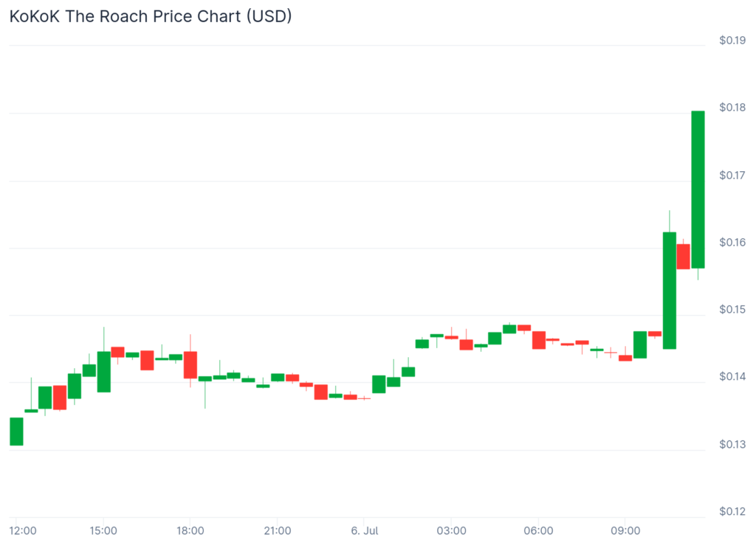Click the tallest green candle reaching $0.18
The image size is (756, 551).
(698, 189)
